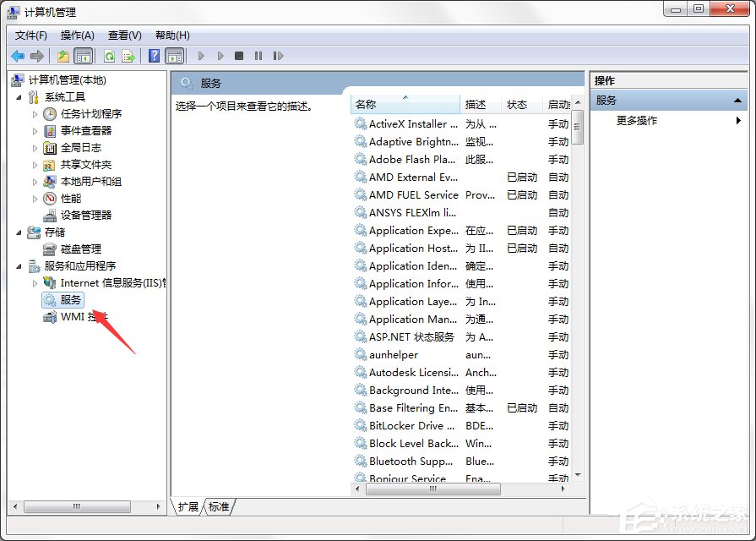Open the help icon in the toolbar
This screenshot has height=541, width=756.
[155, 56]
